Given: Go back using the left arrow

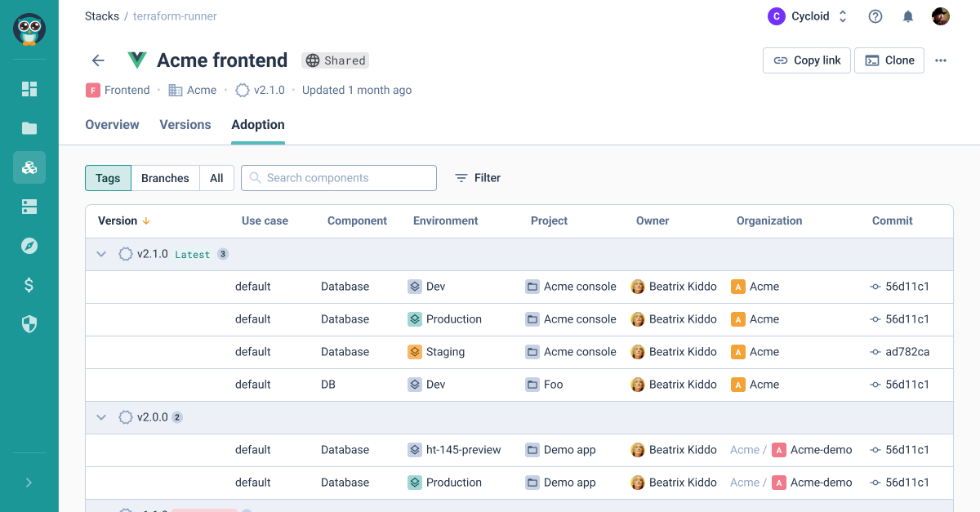Looking at the screenshot, I should pos(98,60).
